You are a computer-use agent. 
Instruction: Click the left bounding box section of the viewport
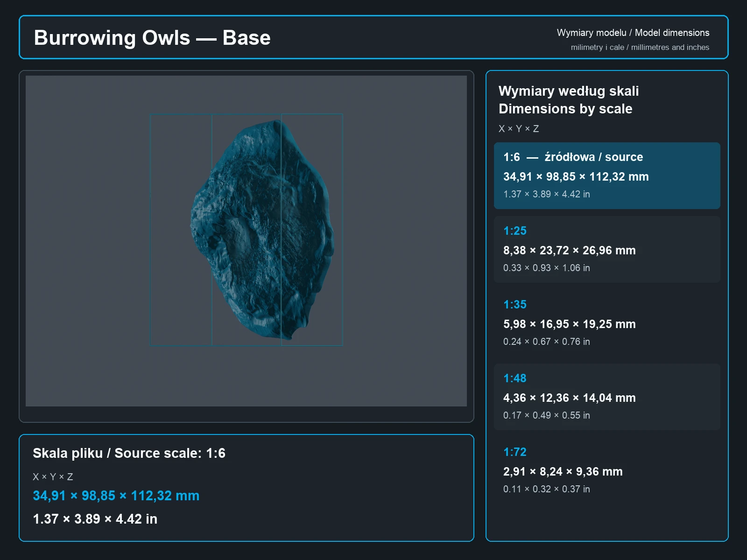point(181,230)
